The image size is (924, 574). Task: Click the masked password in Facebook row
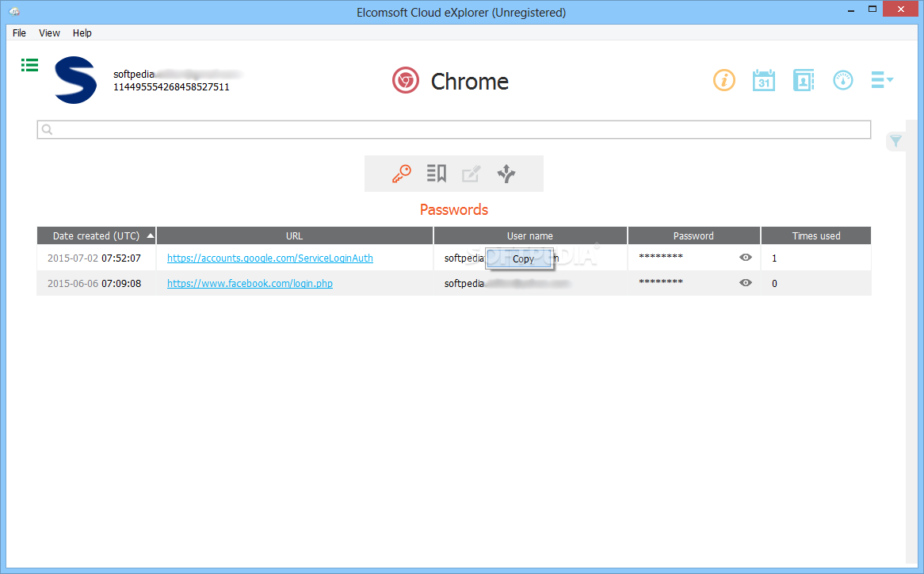(x=661, y=282)
